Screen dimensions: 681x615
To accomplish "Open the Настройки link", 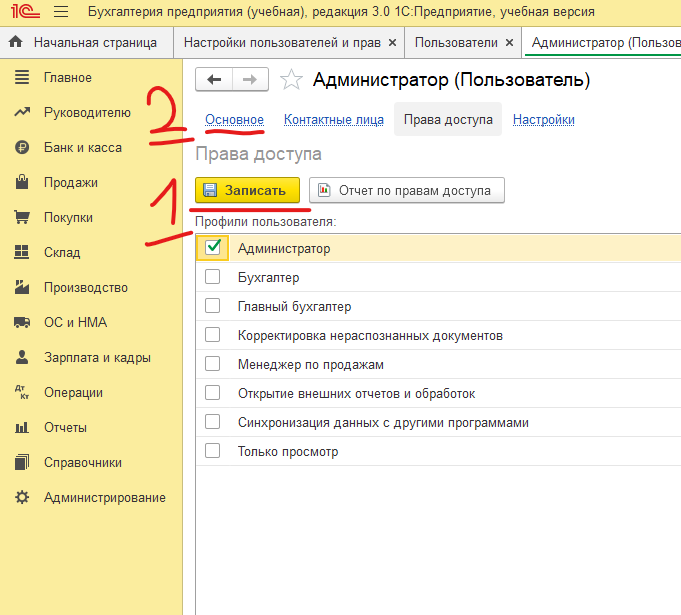I will click(544, 119).
